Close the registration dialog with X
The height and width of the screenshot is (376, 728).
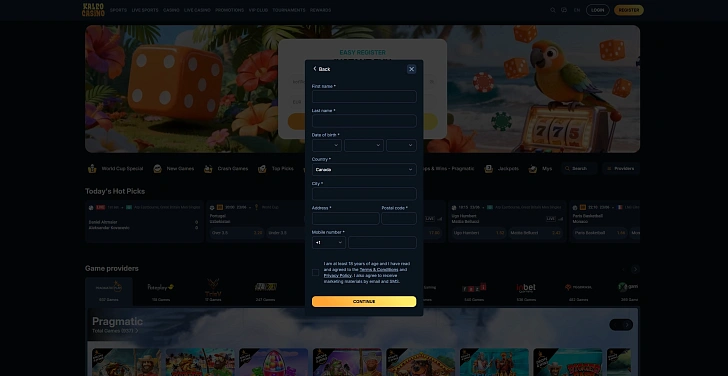tap(411, 69)
